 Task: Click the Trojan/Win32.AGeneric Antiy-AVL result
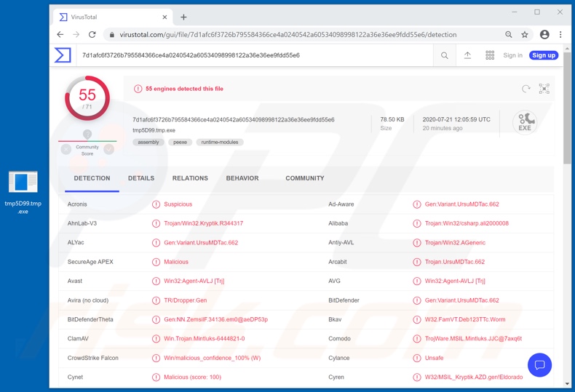455,242
